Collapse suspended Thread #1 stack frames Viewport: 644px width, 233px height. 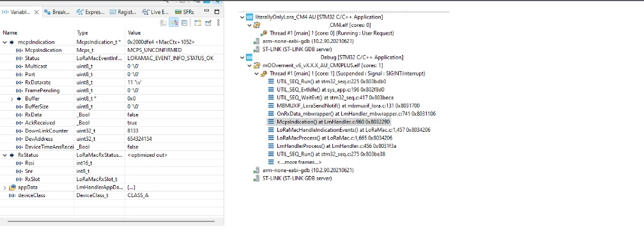point(257,74)
